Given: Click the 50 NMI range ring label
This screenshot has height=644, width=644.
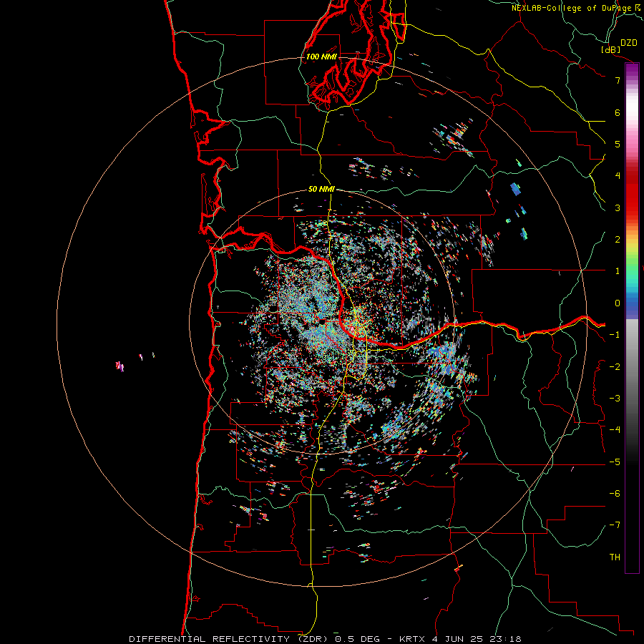Looking at the screenshot, I should click(321, 189).
